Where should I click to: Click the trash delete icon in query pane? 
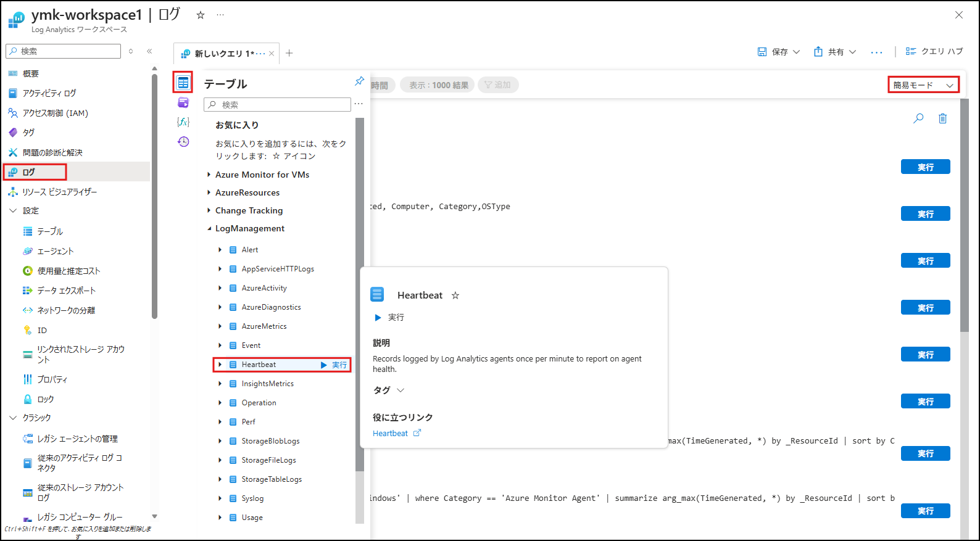tap(942, 118)
